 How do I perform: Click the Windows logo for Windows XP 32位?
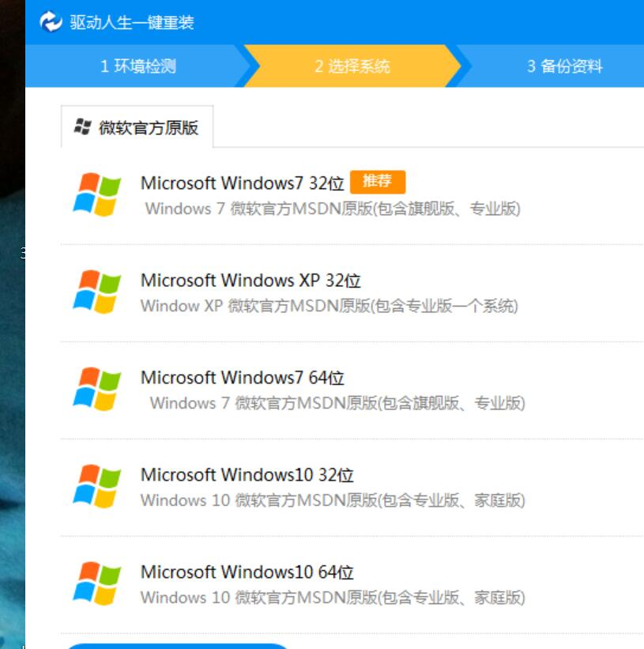coord(96,292)
